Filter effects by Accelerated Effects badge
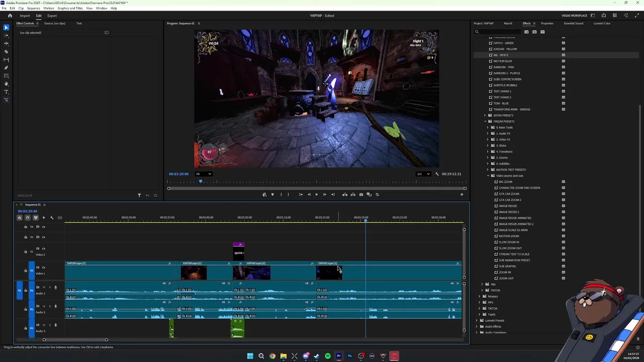Screen dimensions: 644x362 [526, 32]
